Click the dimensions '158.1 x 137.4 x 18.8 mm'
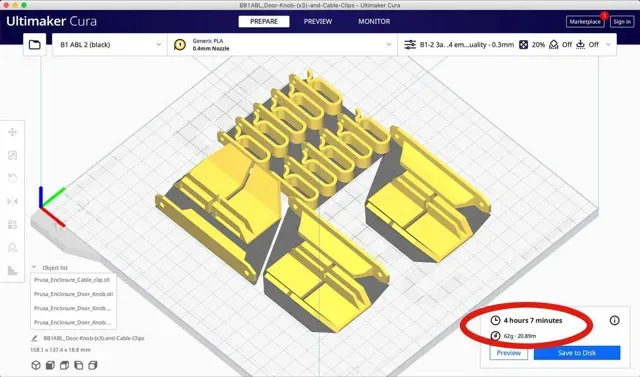This screenshot has width=640, height=377. click(x=60, y=350)
